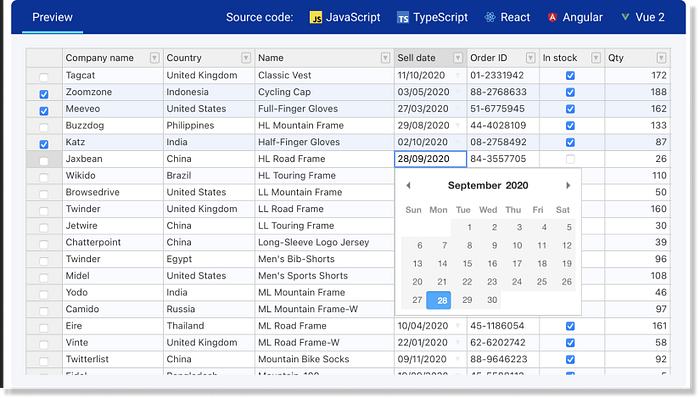
Task: Select the 'Twitterlist' company cell
Action: click(113, 359)
